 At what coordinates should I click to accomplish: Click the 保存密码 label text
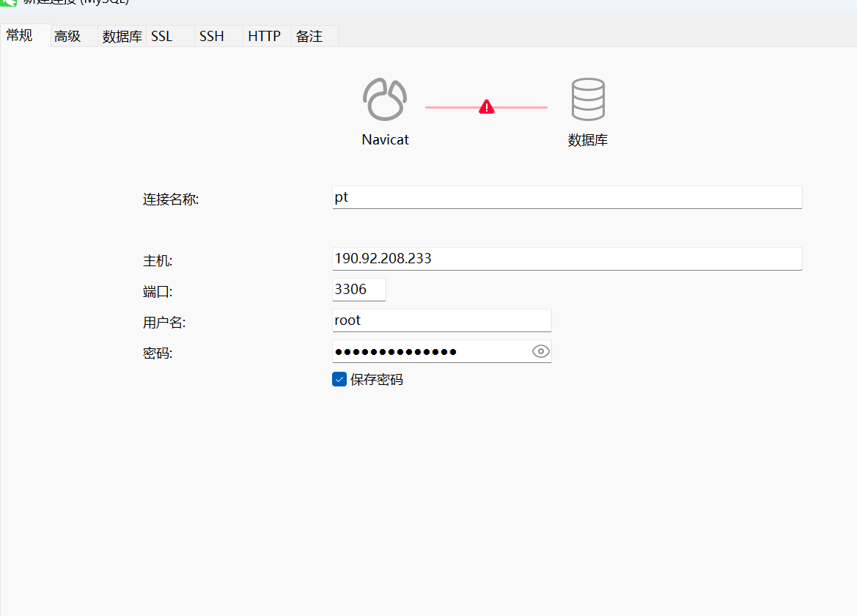point(377,380)
